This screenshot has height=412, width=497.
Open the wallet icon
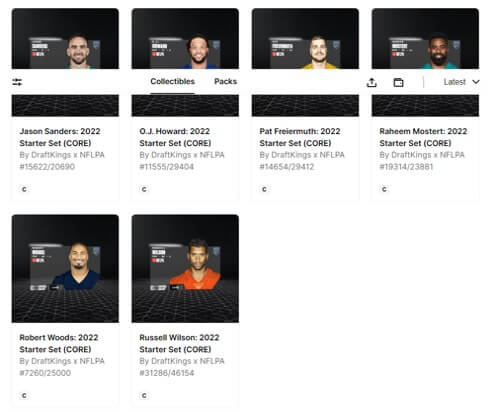[398, 82]
